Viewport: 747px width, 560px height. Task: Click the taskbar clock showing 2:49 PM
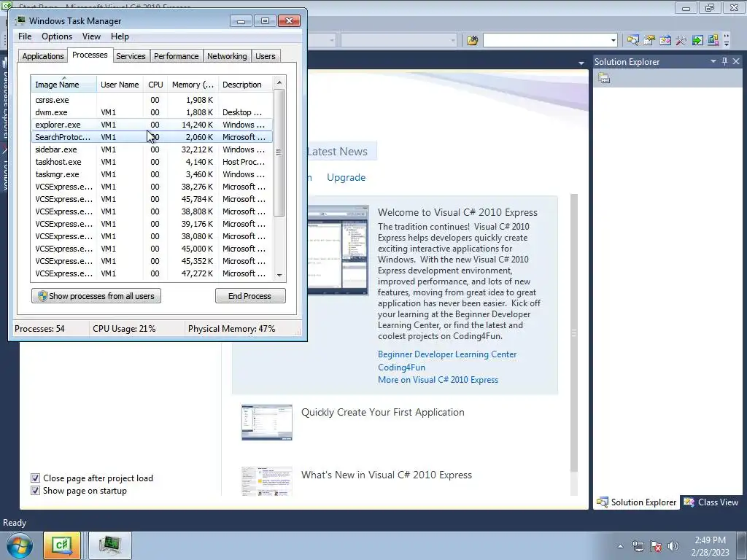coord(710,546)
